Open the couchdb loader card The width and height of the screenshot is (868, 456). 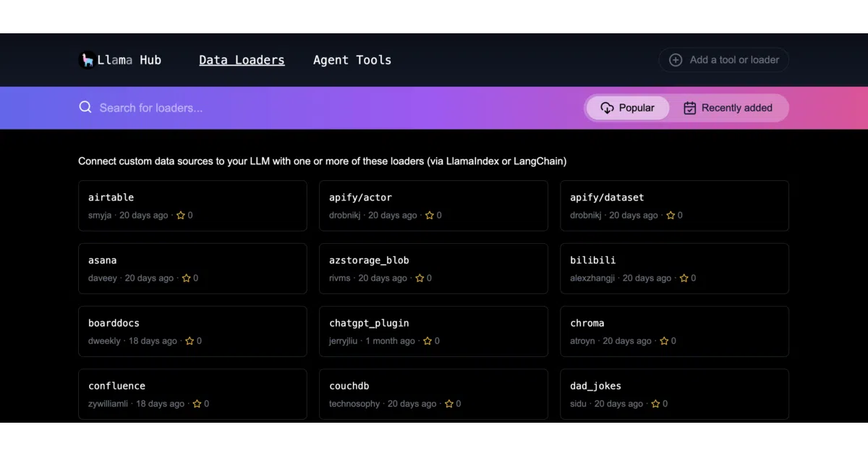click(x=433, y=394)
